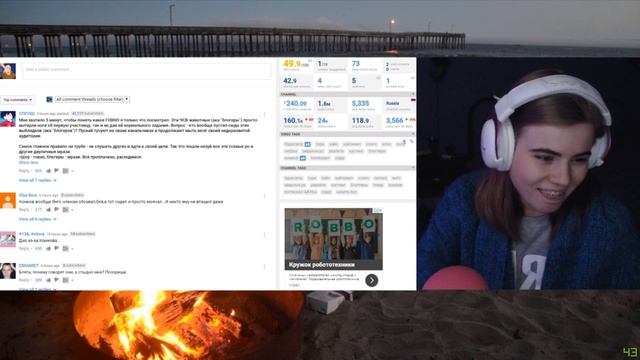Like the long comment above 'View all 7 replies'

pyautogui.click(x=49, y=171)
